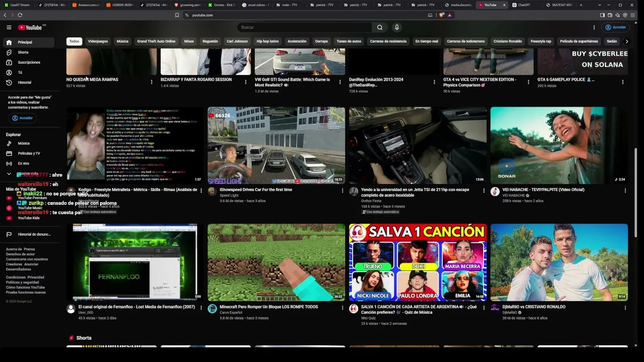Click the magnifier search button
The height and width of the screenshot is (362, 644).
380,27
